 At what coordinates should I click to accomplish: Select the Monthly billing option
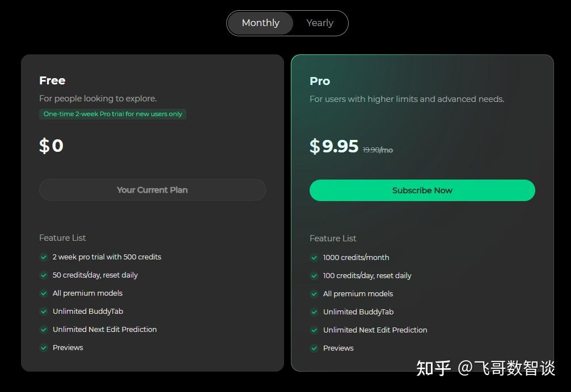(260, 23)
